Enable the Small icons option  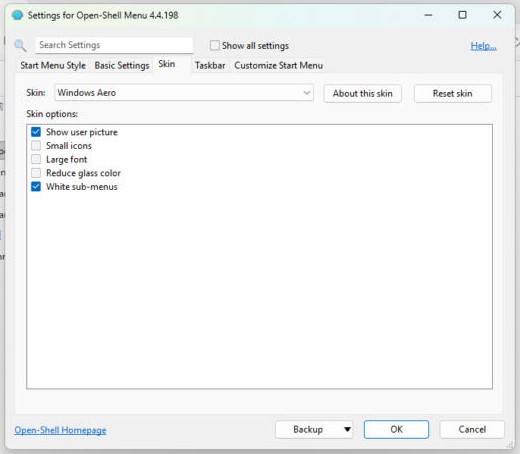tap(36, 146)
